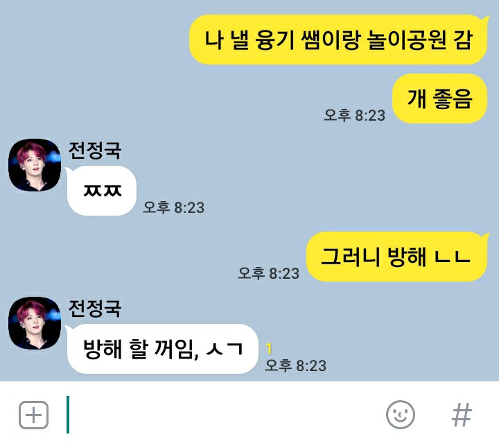Click the yellow unread count 1
Image resolution: width=499 pixels, height=448 pixels.
click(x=269, y=349)
